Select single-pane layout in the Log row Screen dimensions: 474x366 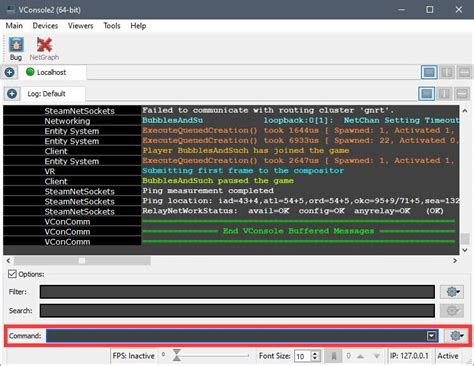[x=426, y=94]
